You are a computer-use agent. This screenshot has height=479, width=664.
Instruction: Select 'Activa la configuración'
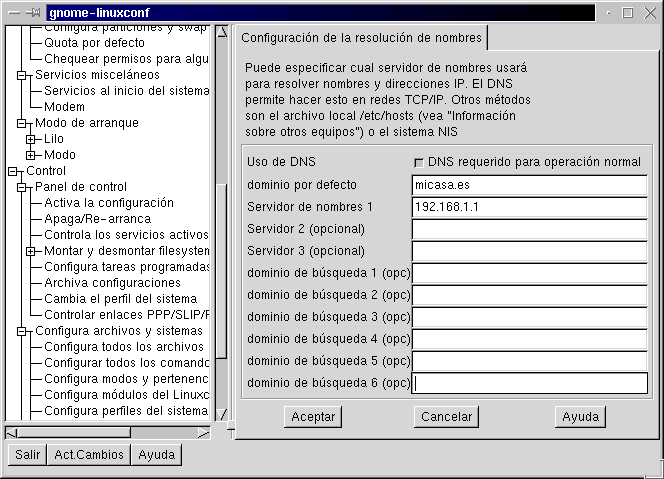coord(109,203)
